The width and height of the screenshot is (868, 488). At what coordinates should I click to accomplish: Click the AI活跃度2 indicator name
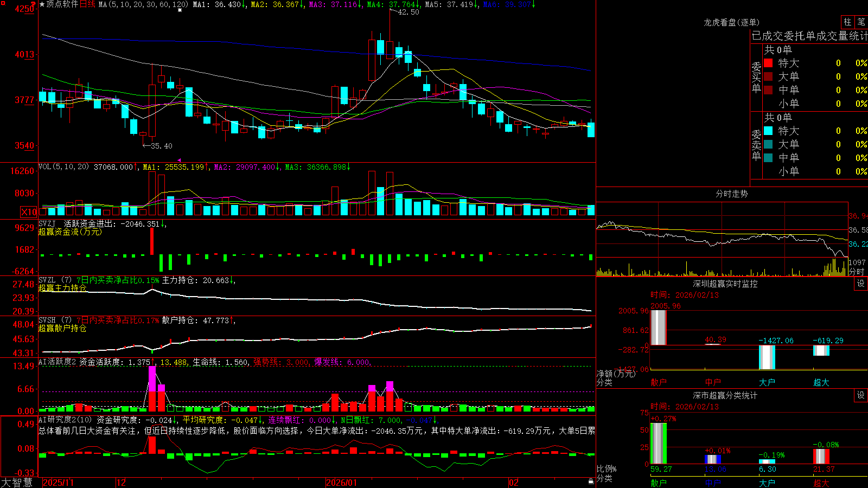[58, 362]
